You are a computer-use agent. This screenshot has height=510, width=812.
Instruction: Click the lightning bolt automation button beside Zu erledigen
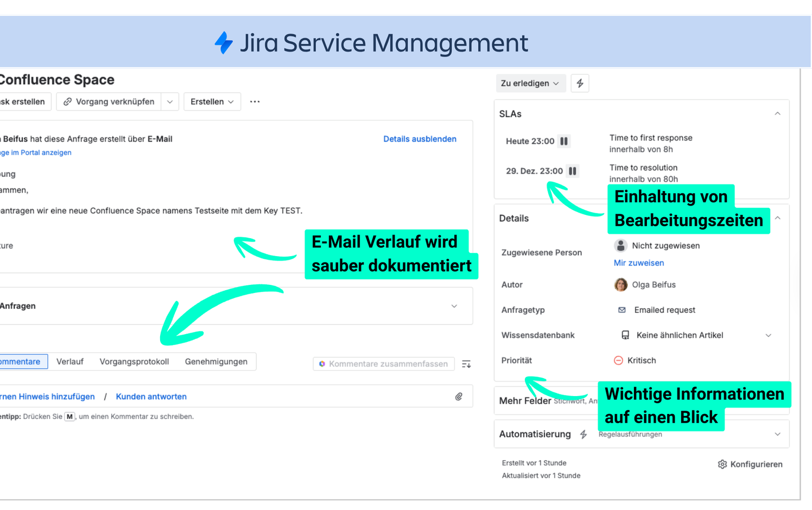pos(580,84)
